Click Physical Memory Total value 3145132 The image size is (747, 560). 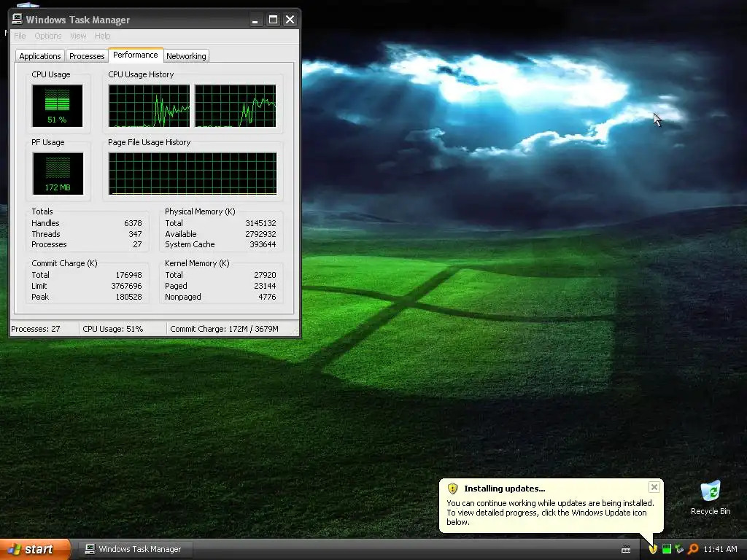(260, 223)
